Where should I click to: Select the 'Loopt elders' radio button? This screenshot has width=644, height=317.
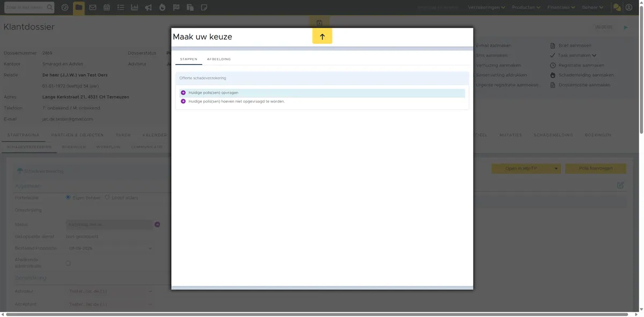107,197
